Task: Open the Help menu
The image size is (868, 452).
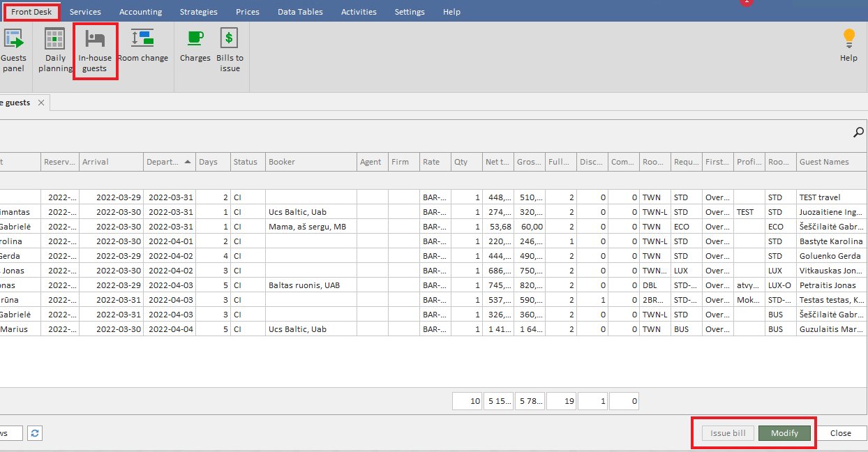Action: pos(451,12)
